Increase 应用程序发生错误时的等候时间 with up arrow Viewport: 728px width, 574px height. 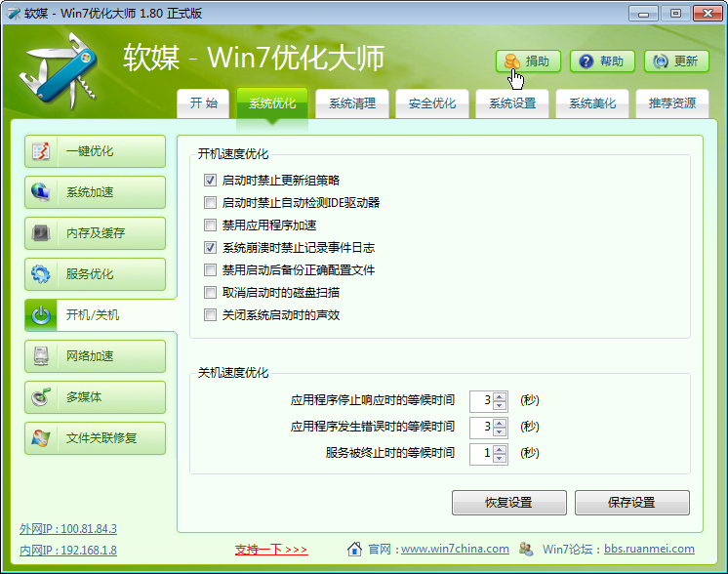pos(500,423)
